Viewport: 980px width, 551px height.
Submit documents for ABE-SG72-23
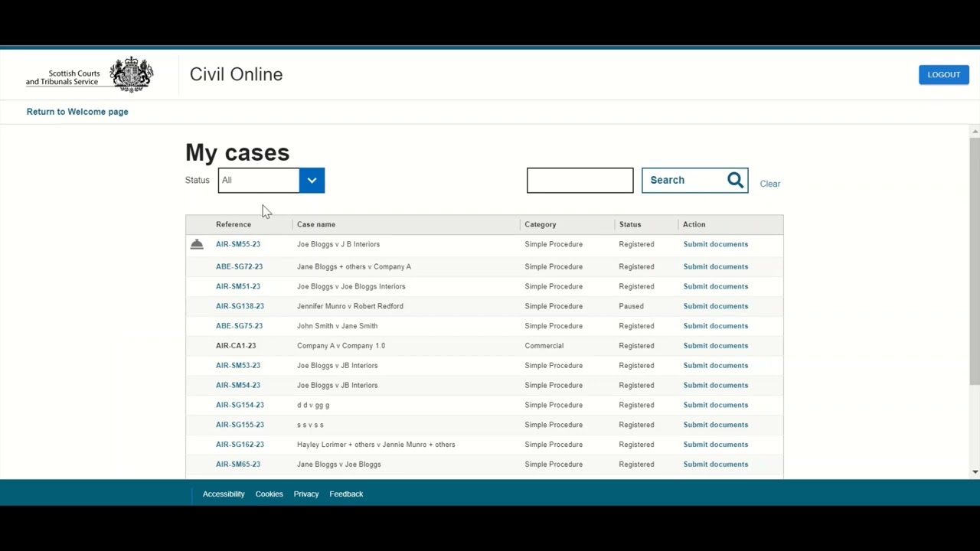click(x=716, y=266)
